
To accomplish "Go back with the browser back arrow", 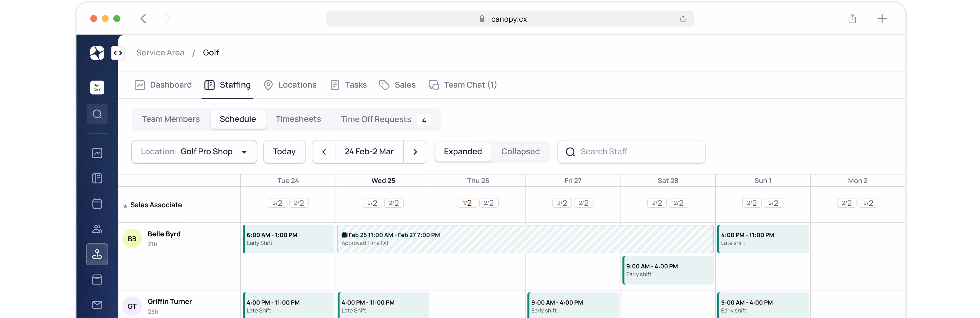I will 143,19.
